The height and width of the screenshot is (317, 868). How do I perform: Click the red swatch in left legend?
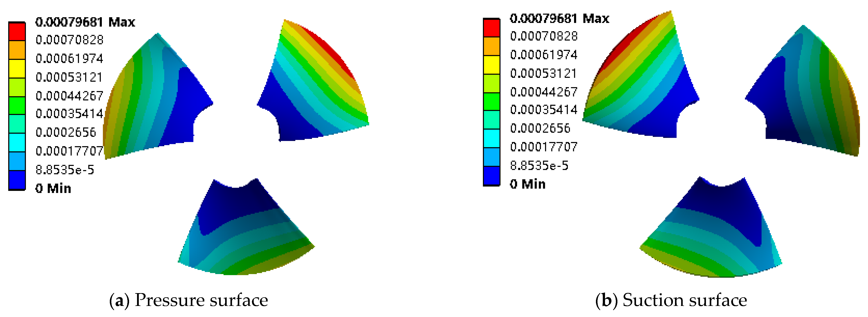click(17, 32)
